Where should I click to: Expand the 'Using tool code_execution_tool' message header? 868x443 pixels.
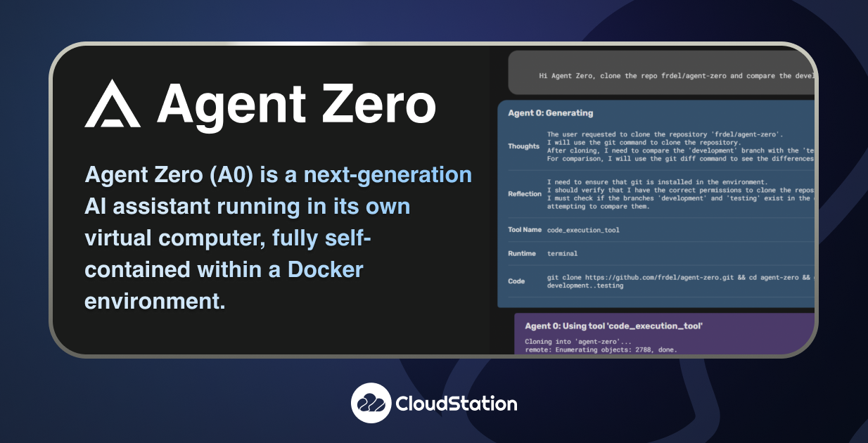click(x=614, y=326)
